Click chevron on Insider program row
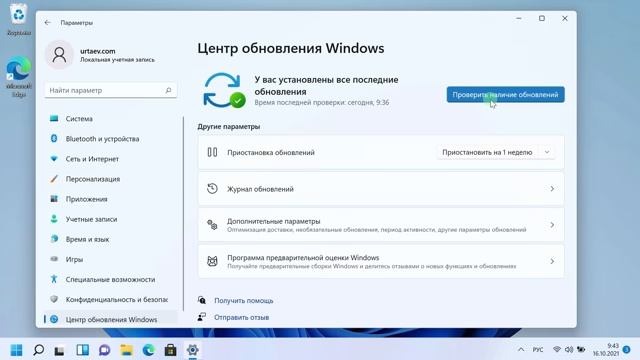The image size is (640, 360). point(552,261)
